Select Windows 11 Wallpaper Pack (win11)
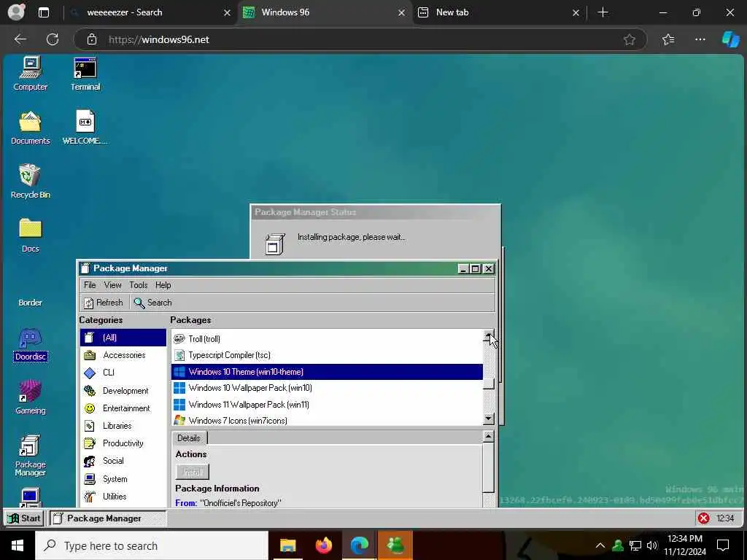747x560 pixels. [x=327, y=404]
